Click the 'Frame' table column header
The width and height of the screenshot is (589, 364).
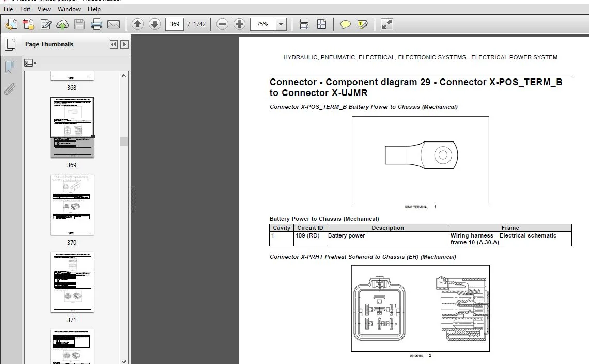(510, 228)
